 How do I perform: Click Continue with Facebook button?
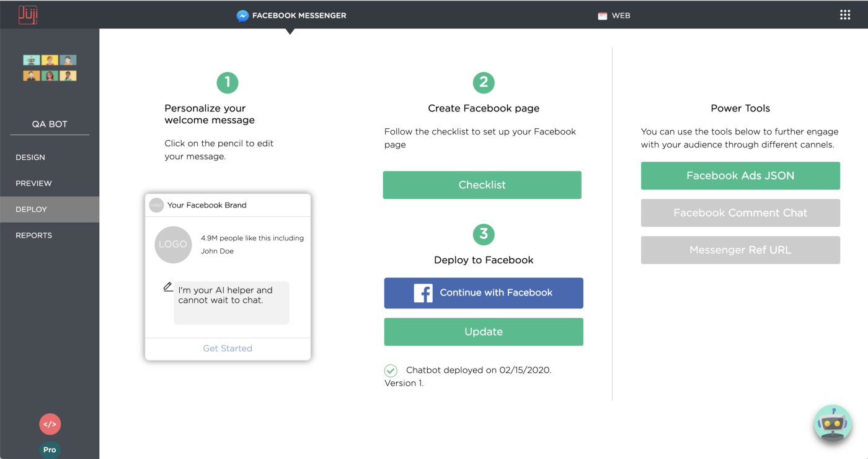click(x=484, y=293)
